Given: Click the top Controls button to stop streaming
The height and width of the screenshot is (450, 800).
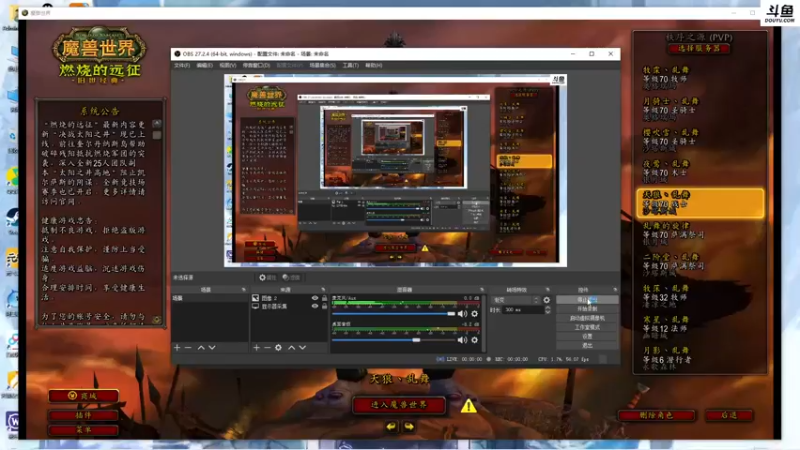Looking at the screenshot, I should point(587,299).
